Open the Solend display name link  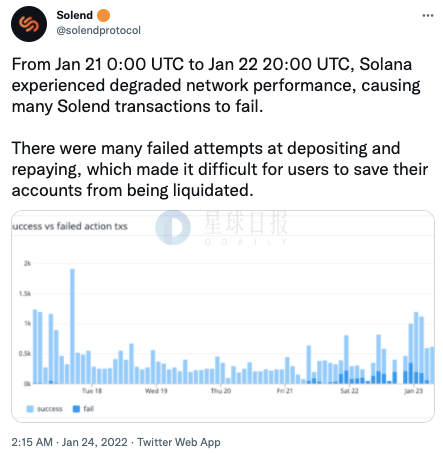(x=75, y=15)
